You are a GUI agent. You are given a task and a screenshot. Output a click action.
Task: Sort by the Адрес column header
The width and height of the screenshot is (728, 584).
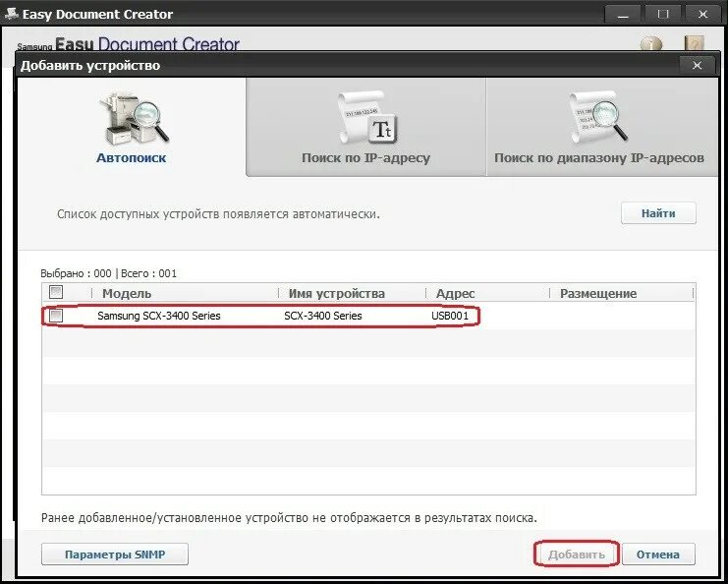click(x=456, y=294)
